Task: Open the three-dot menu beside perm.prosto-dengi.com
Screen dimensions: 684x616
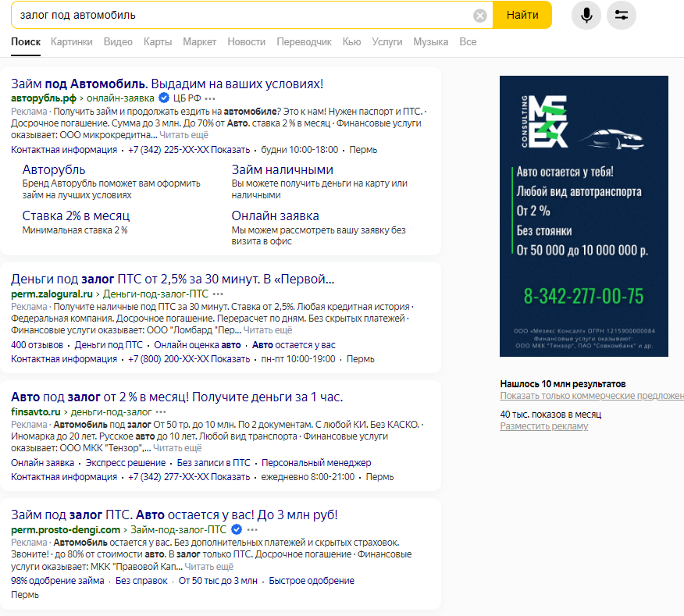Action: click(x=252, y=529)
